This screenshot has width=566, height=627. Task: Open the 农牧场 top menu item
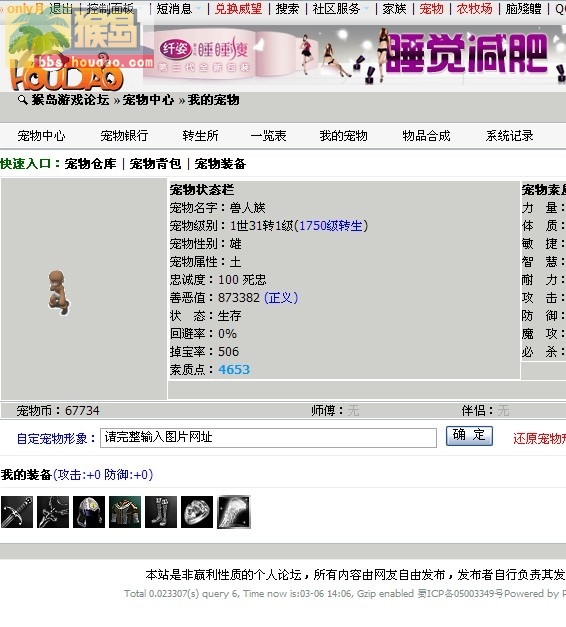[x=474, y=9]
